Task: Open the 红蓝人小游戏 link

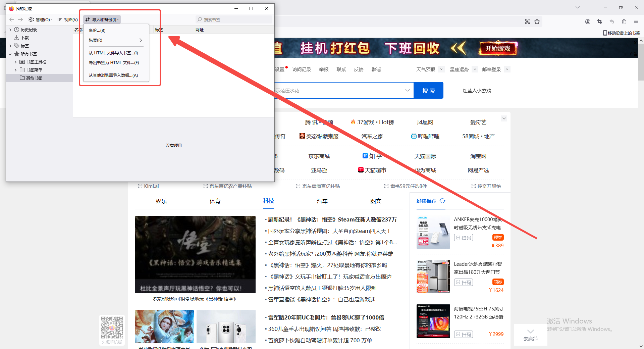Action: pyautogui.click(x=477, y=91)
